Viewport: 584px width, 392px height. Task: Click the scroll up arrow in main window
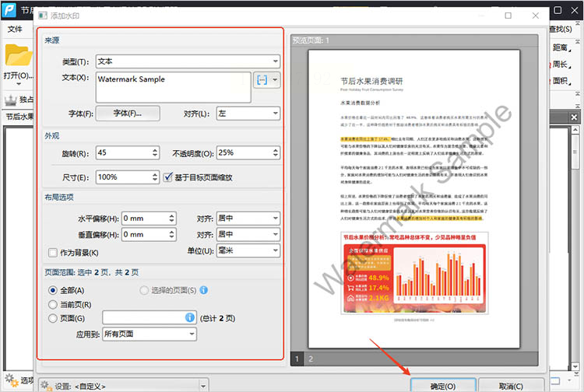click(x=575, y=130)
